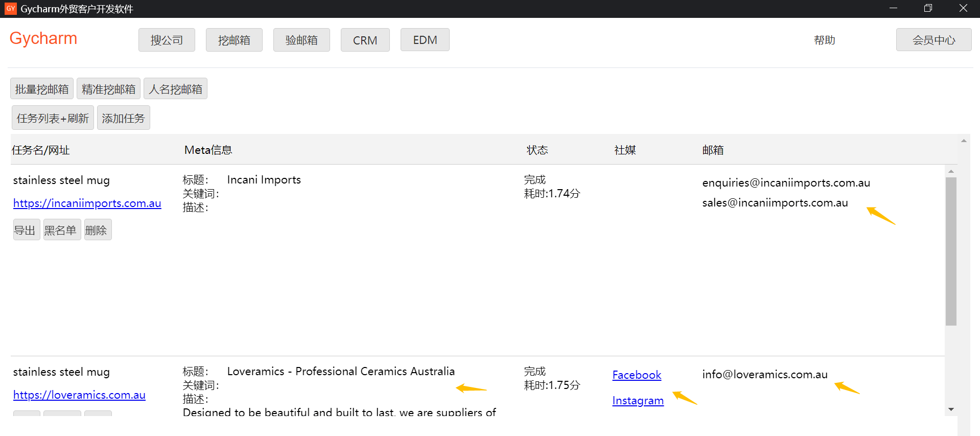This screenshot has height=436, width=980.
Task: Click the 任务名/网址 column header
Action: pyautogui.click(x=41, y=150)
